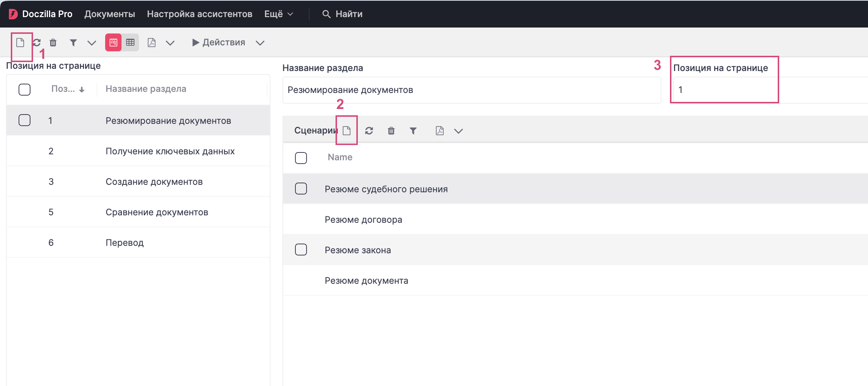Click position number 3 cell
This screenshot has height=386, width=868.
pos(51,181)
